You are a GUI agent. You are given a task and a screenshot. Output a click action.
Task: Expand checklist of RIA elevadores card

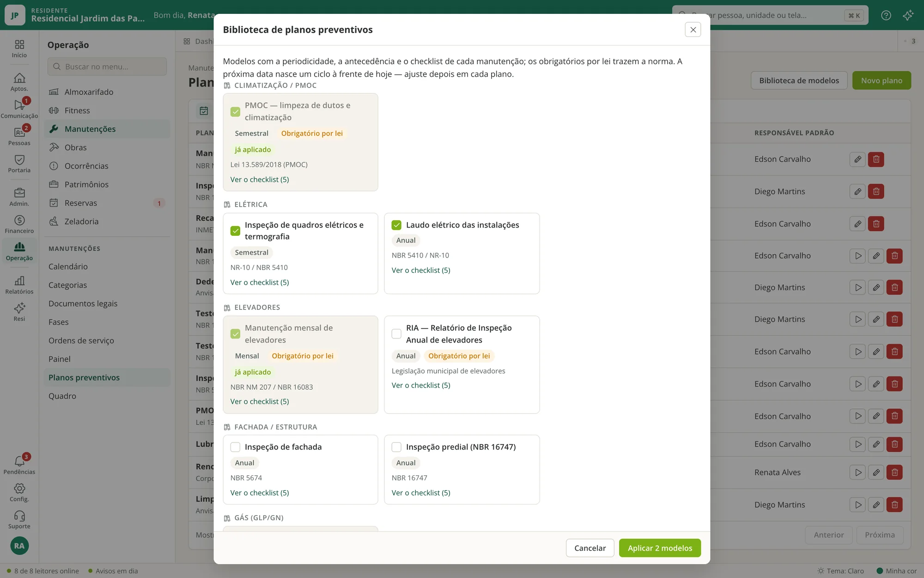(421, 385)
